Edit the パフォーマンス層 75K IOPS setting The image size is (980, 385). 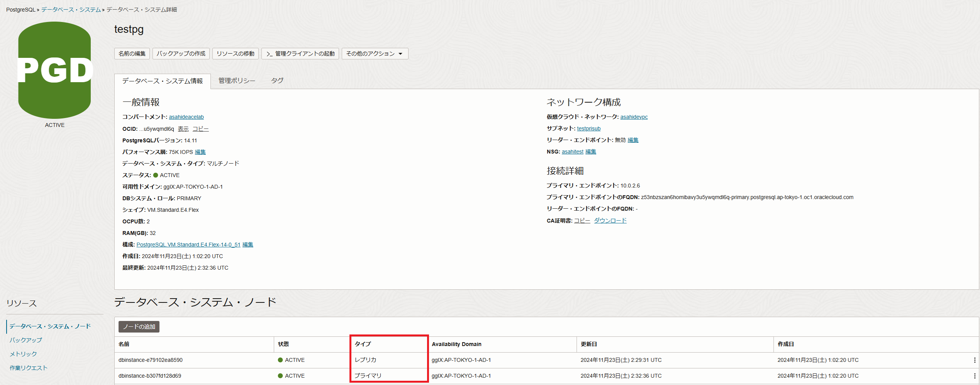pyautogui.click(x=200, y=152)
